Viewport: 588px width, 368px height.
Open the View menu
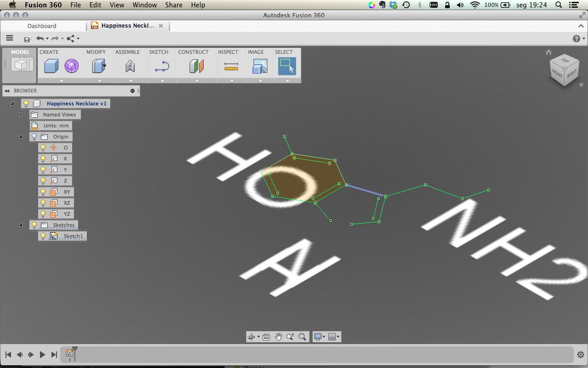[117, 5]
